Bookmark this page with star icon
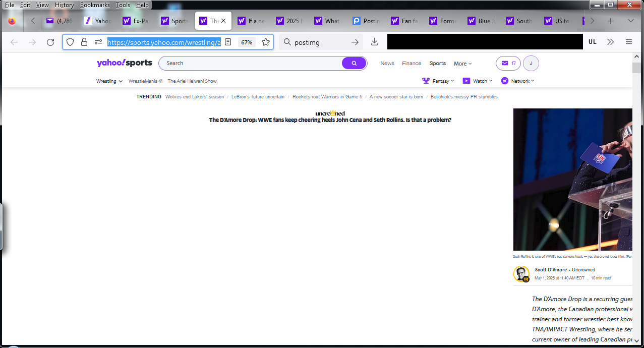This screenshot has height=348, width=644. pos(266,42)
